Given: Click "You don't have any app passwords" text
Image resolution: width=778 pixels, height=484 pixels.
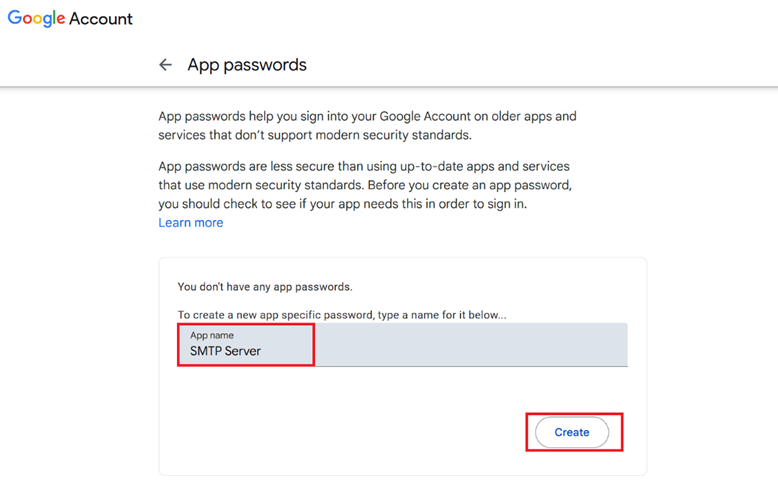Looking at the screenshot, I should click(264, 286).
